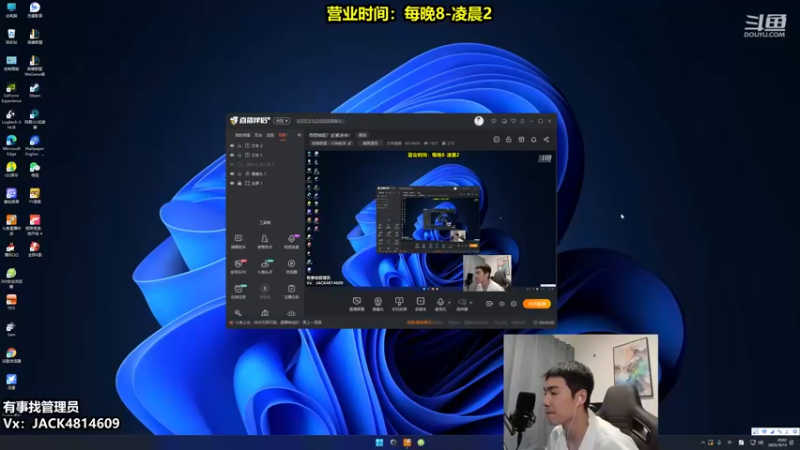Toggle the lock on 摄像头 1 source
The height and width of the screenshot is (450, 800).
(x=239, y=174)
